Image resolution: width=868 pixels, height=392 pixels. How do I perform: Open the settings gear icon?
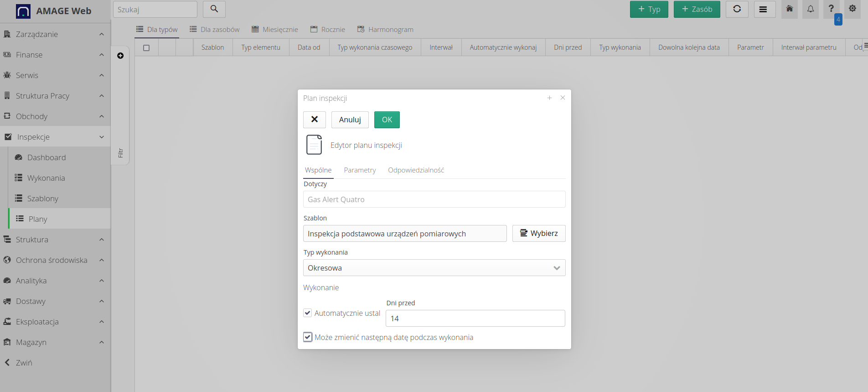852,9
